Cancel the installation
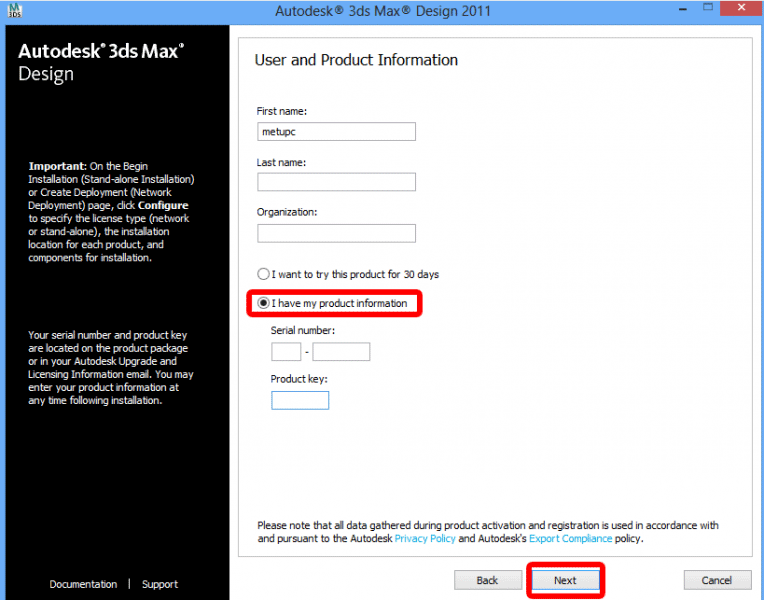This screenshot has width=764, height=600. coord(717,580)
